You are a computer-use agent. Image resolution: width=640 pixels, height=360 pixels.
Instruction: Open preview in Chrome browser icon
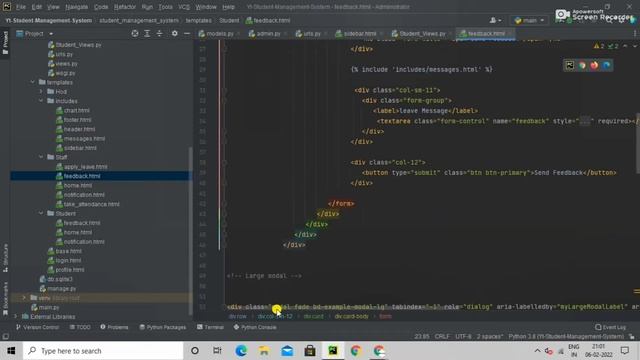[582, 65]
